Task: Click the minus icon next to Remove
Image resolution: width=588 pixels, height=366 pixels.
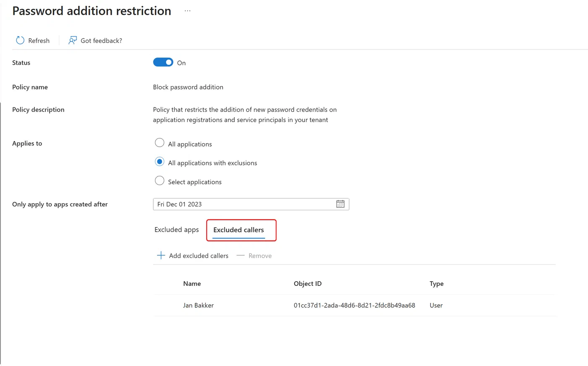Action: point(240,255)
